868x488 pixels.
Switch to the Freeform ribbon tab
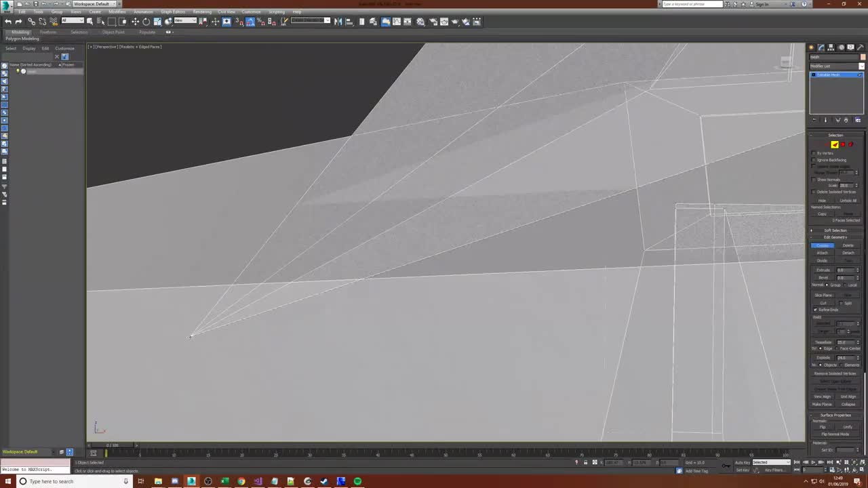[47, 32]
